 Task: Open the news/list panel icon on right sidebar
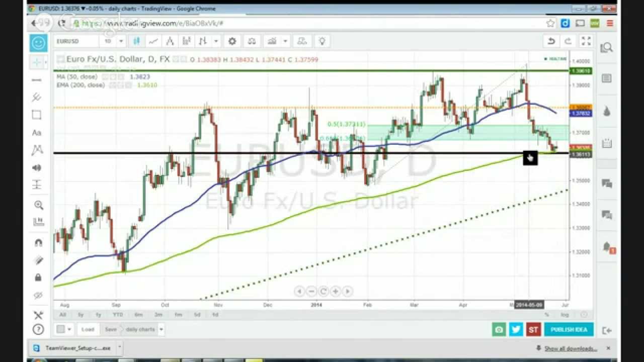pyautogui.click(x=607, y=78)
